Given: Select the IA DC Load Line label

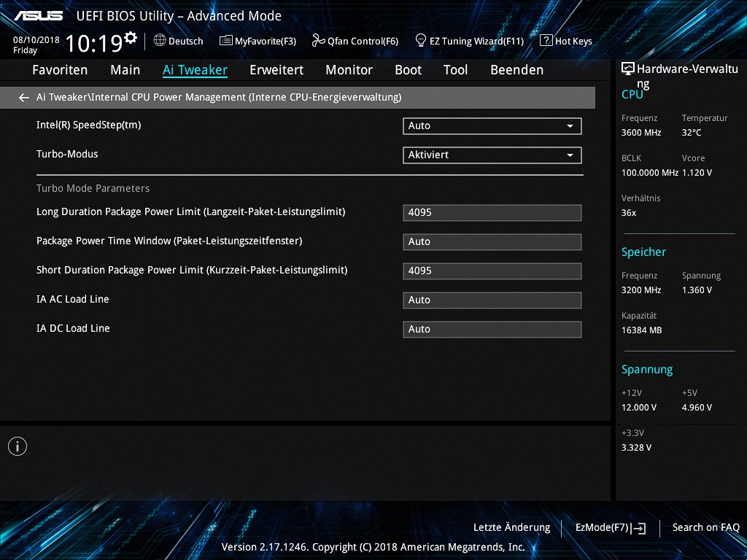Looking at the screenshot, I should tap(73, 329).
